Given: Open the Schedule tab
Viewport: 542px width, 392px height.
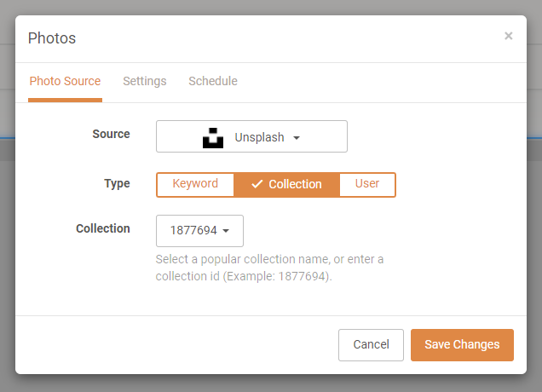Looking at the screenshot, I should coord(213,81).
